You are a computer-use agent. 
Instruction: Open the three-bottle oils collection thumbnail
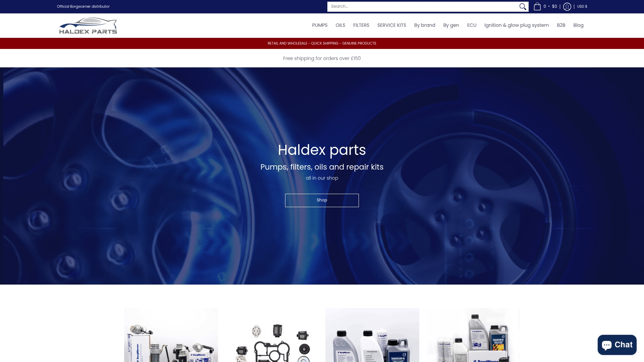tap(372, 335)
